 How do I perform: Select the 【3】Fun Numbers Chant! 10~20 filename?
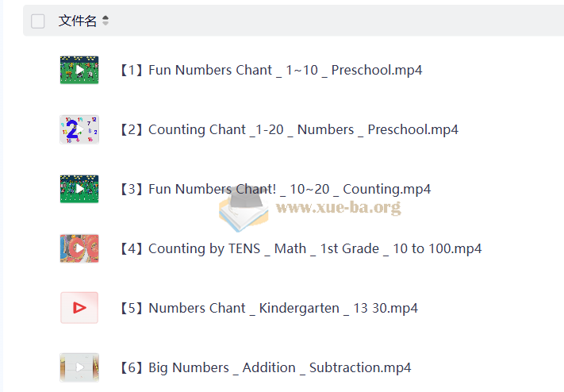[274, 189]
